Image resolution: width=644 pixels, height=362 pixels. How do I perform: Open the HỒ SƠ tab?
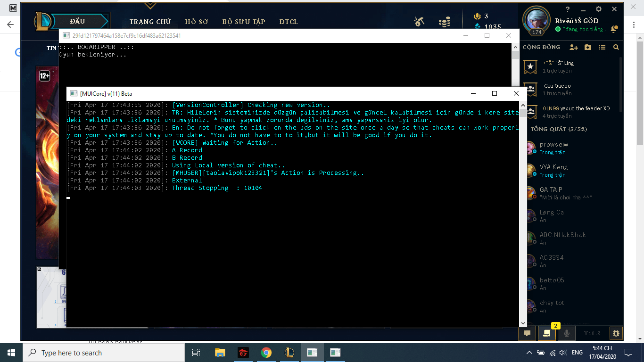[197, 22]
